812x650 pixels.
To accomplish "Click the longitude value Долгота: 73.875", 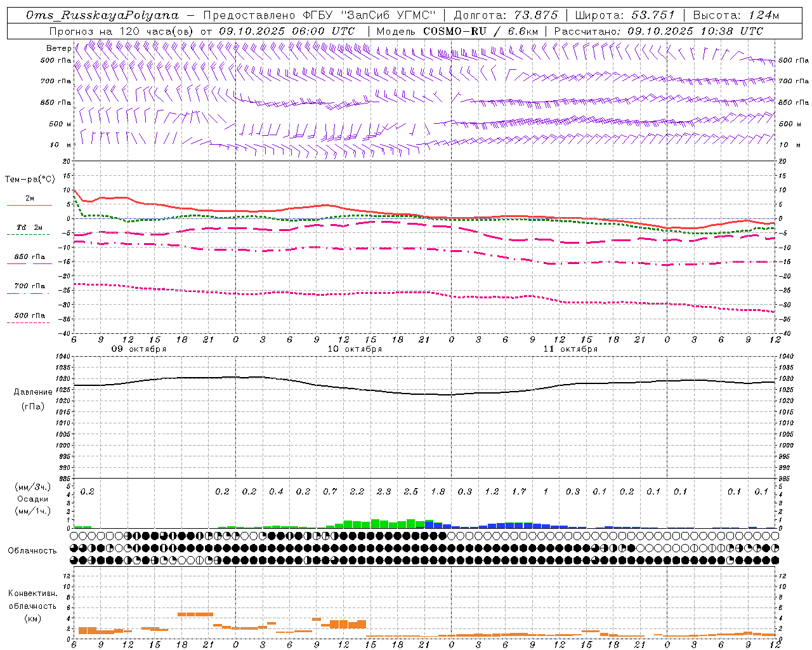I will (506, 15).
